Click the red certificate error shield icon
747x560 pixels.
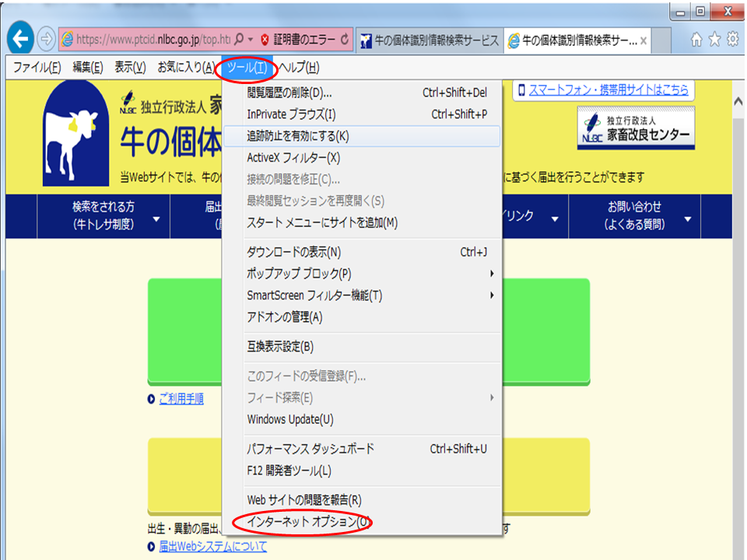coord(265,40)
